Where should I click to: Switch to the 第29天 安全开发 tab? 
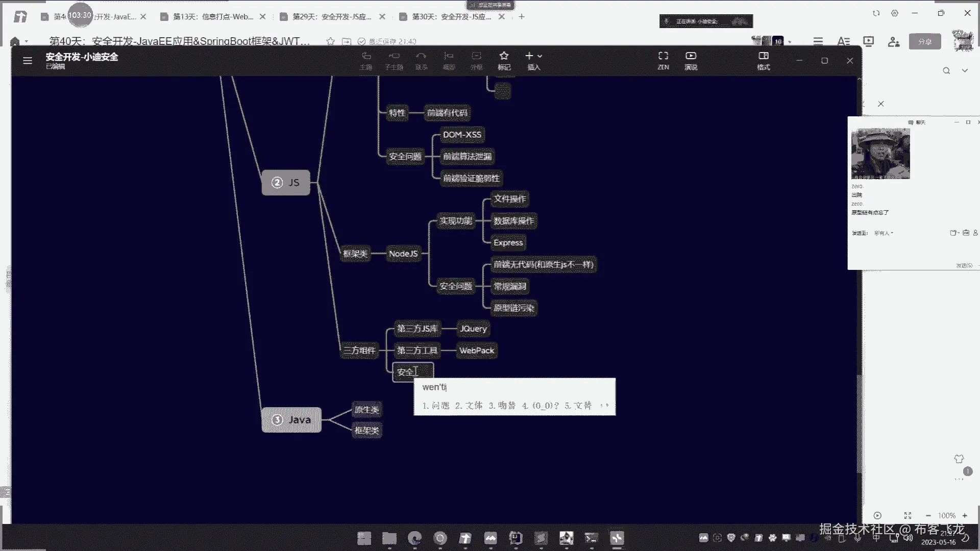pos(332,17)
